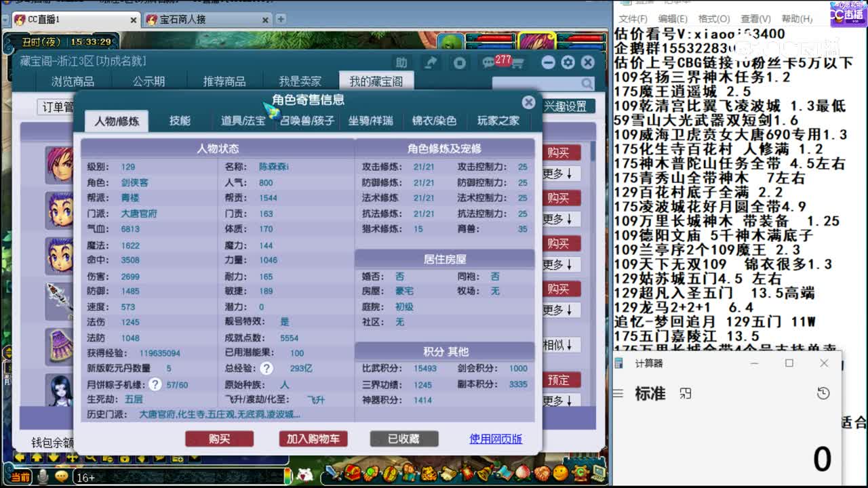This screenshot has width=868, height=488.
Task: Click 兴趣设置 button
Action: pyautogui.click(x=568, y=106)
